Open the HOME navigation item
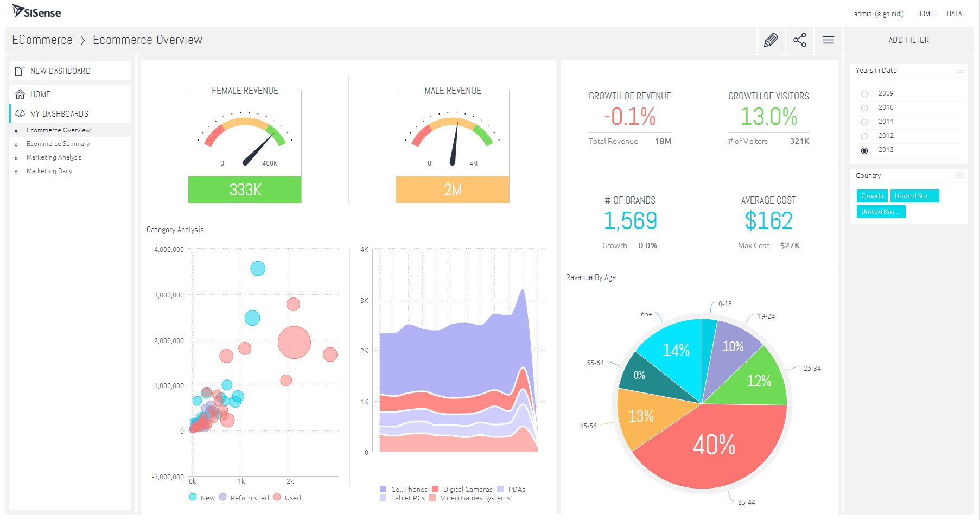The image size is (980, 520). [x=925, y=14]
